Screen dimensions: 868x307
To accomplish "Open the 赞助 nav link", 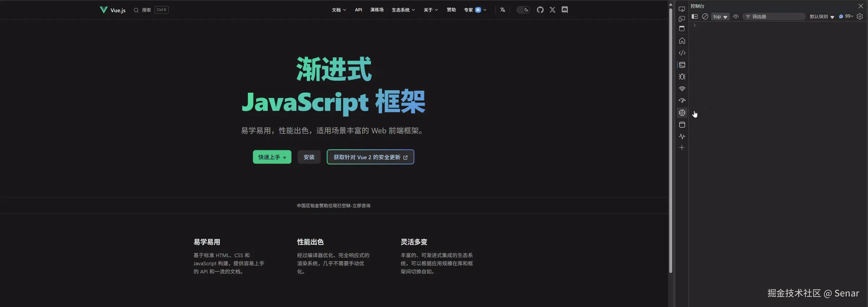I will pyautogui.click(x=451, y=10).
